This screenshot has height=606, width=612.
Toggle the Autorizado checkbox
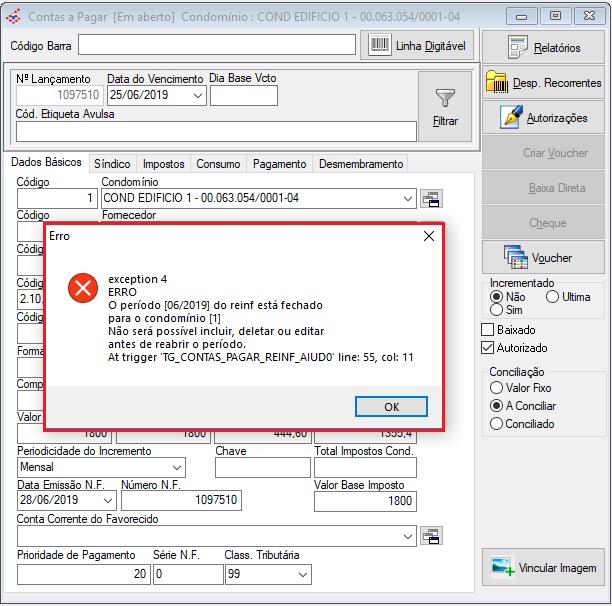tap(487, 348)
